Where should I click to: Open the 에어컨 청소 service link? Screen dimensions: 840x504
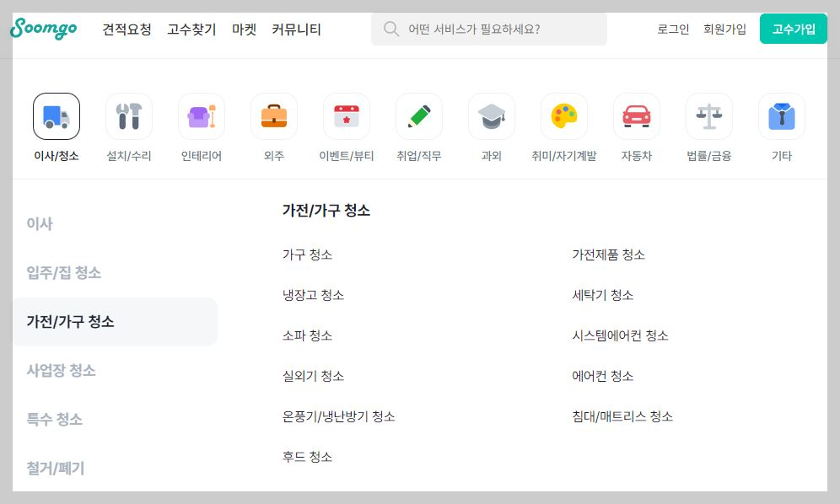[x=602, y=376]
